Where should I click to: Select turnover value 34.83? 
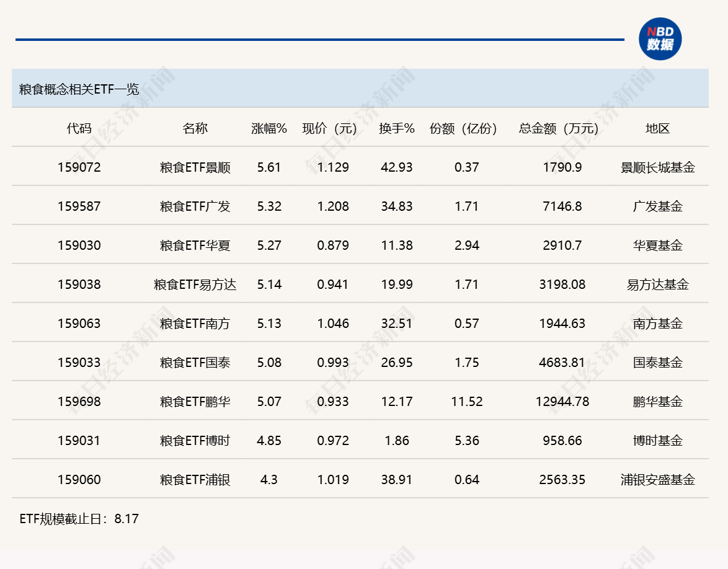(396, 206)
